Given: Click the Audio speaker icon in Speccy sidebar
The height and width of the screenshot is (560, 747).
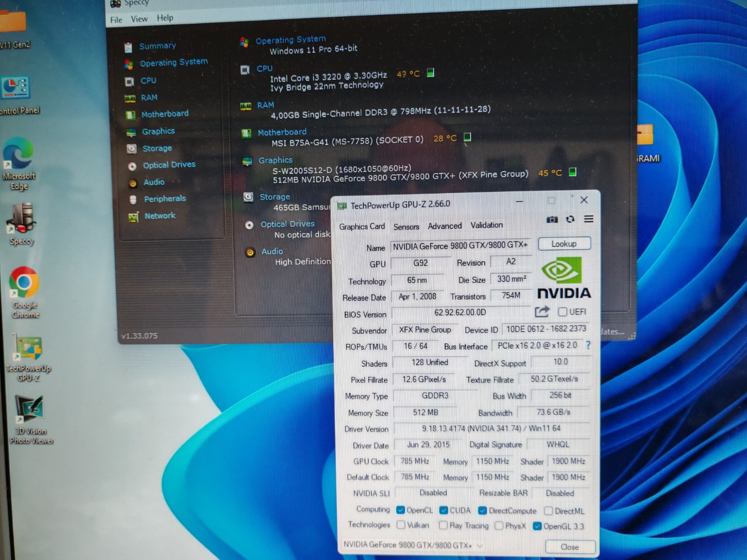Looking at the screenshot, I should (x=133, y=183).
